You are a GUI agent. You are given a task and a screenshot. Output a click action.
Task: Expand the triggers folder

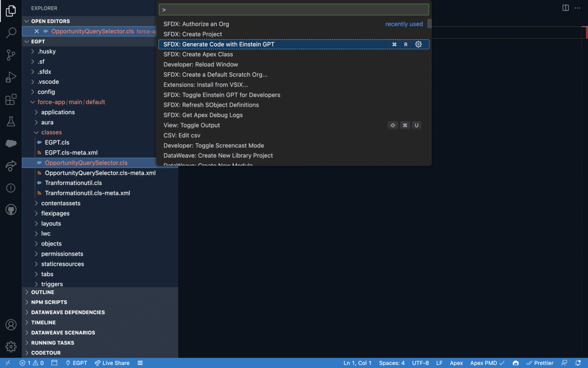click(52, 284)
